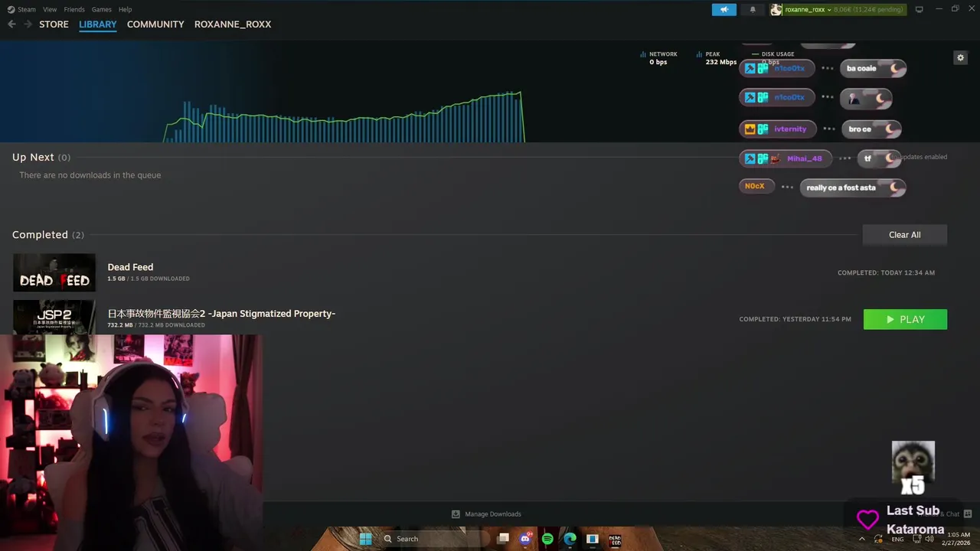Open Microsoft Edge from the taskbar
The image size is (980, 551).
[x=570, y=539]
